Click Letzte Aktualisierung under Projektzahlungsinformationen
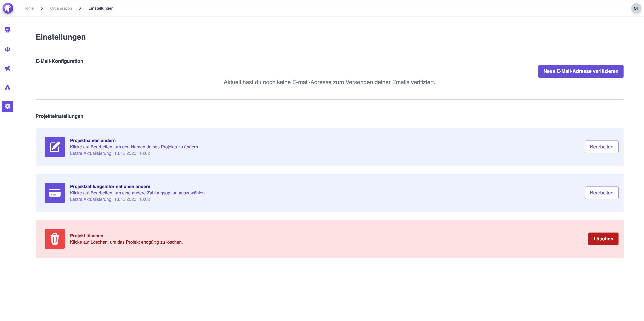This screenshot has width=644, height=321. [110, 199]
